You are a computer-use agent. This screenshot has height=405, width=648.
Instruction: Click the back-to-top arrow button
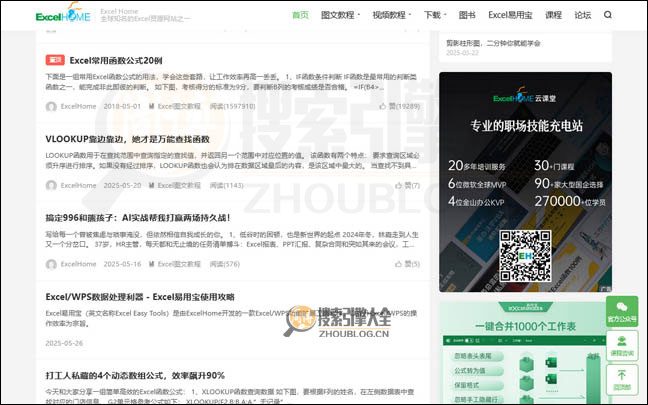(x=622, y=379)
